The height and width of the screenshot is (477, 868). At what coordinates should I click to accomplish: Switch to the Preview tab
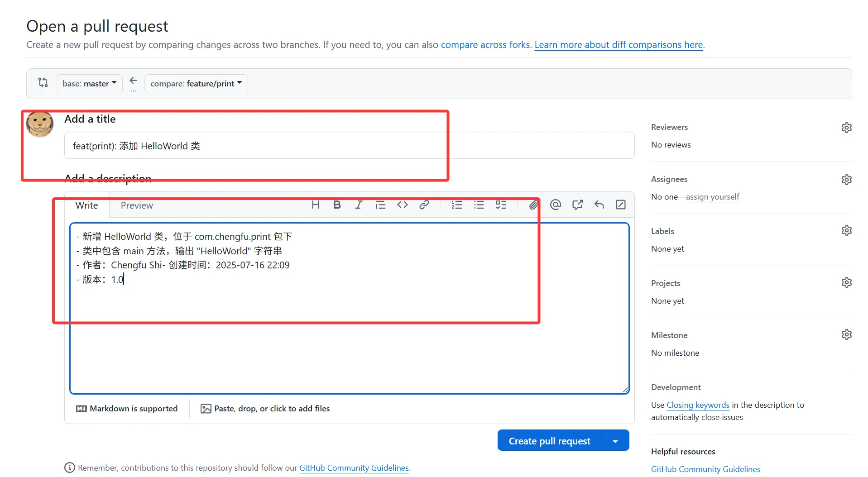[137, 205]
